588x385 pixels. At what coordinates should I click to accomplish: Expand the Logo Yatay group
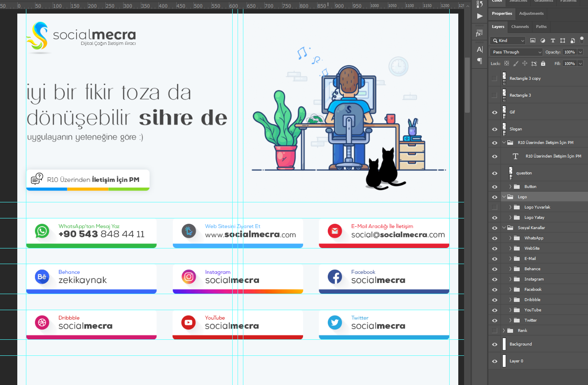510,218
